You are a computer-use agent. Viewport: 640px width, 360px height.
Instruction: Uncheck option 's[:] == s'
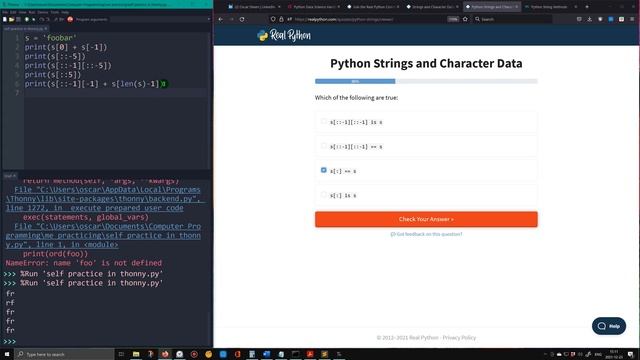(x=324, y=170)
